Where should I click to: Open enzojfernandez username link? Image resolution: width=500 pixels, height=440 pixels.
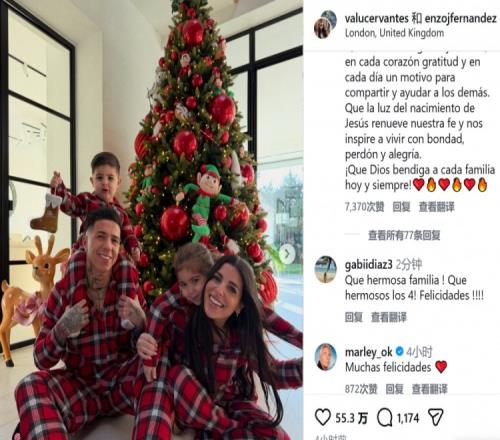[461, 19]
